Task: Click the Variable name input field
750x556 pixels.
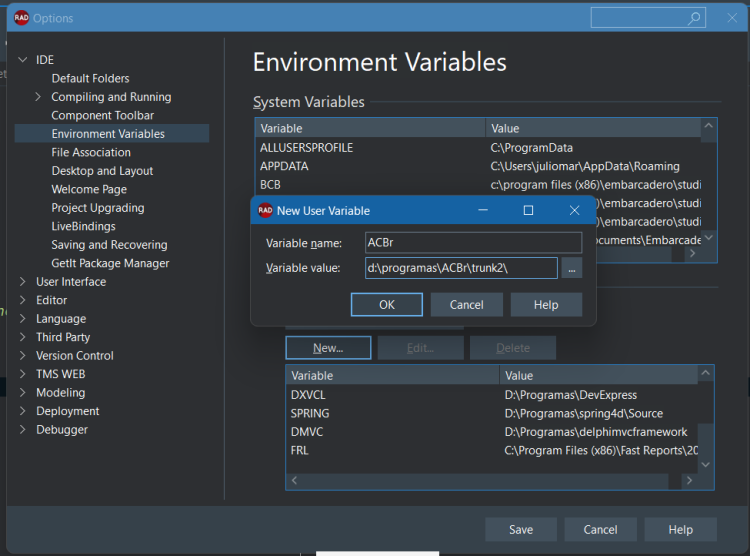Action: [474, 243]
